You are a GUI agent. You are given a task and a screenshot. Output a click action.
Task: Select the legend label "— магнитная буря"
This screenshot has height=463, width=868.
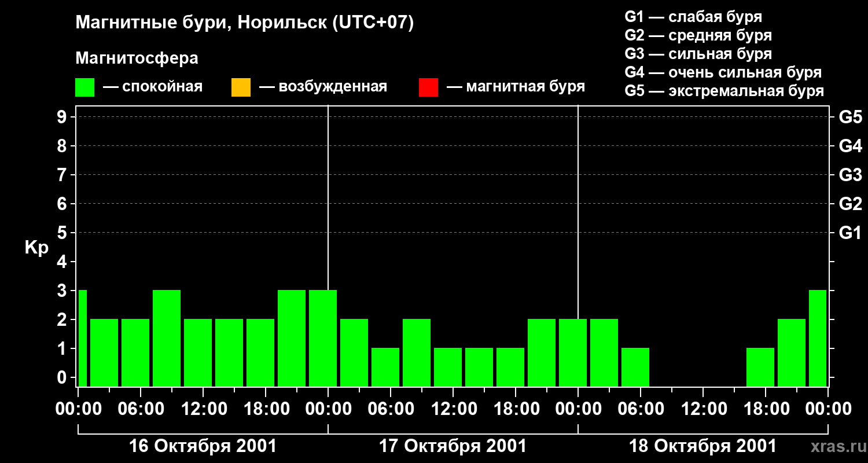click(516, 87)
